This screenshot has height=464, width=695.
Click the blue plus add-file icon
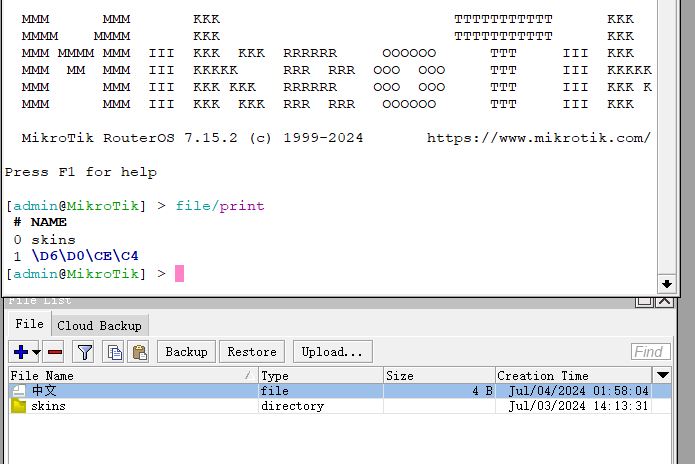tap(20, 352)
